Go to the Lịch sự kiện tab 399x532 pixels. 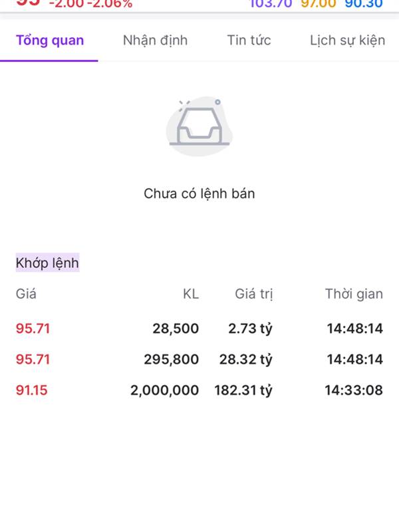tap(347, 41)
